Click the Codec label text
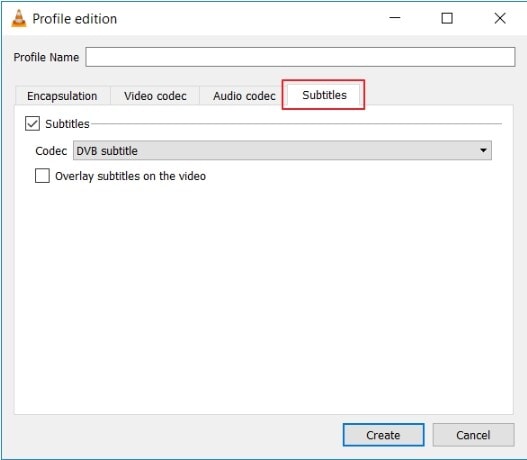This screenshot has height=460, width=527. tap(51, 151)
